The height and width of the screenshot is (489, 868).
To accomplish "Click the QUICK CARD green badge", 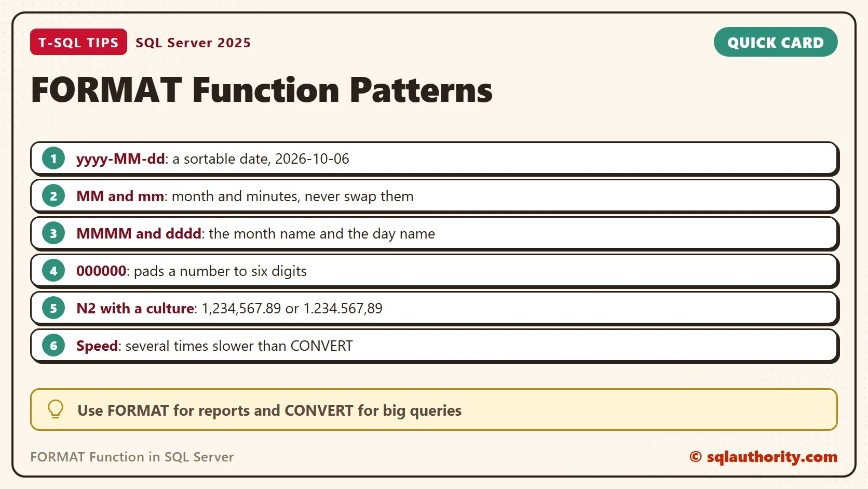I will tap(776, 42).
